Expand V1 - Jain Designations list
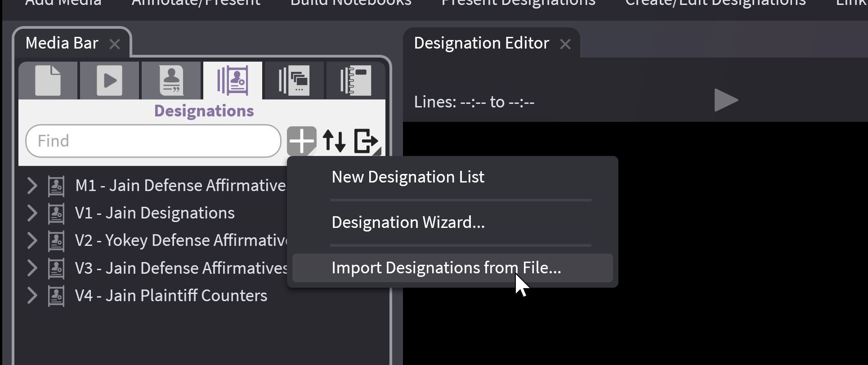Viewport: 868px width, 365px height. (32, 213)
